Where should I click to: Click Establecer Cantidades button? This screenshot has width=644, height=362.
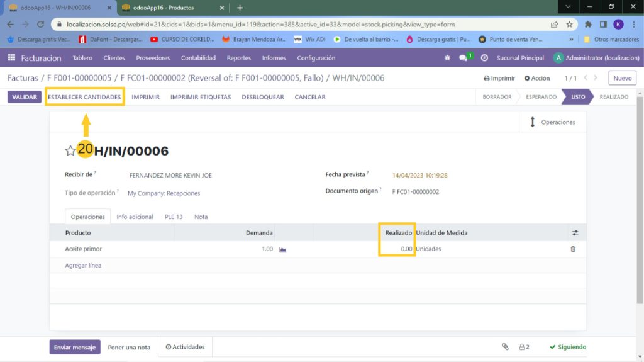click(84, 97)
